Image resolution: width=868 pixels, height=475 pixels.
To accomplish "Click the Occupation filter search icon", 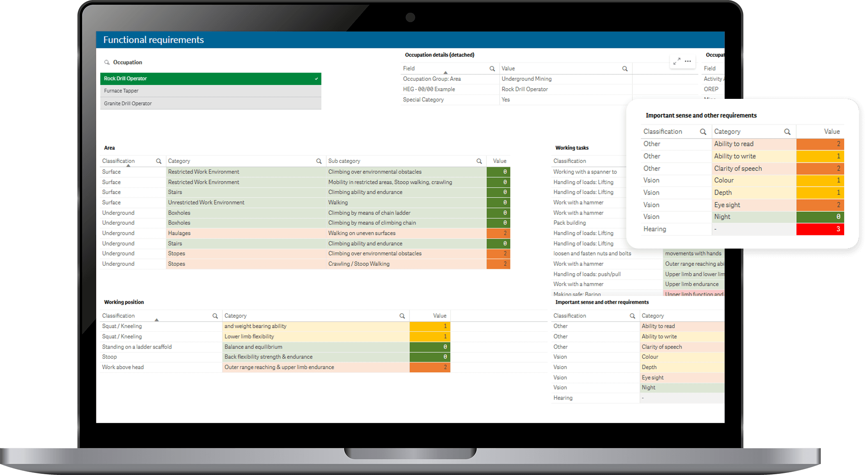I will point(107,62).
